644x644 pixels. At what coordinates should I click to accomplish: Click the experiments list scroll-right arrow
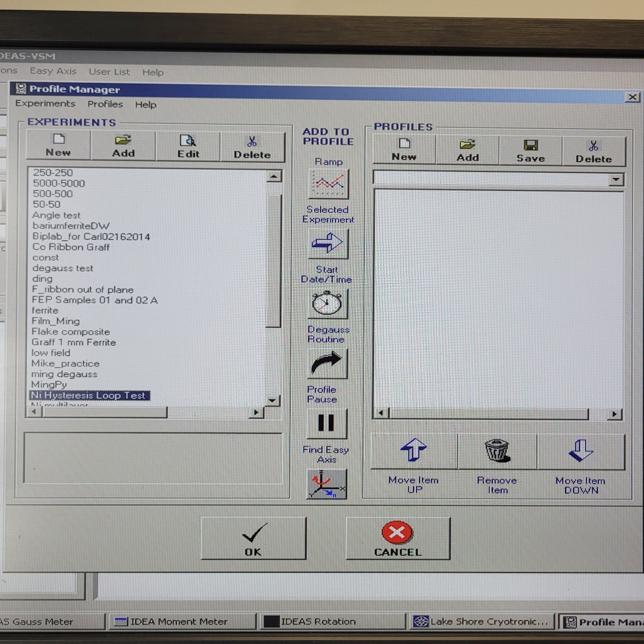pyautogui.click(x=256, y=412)
